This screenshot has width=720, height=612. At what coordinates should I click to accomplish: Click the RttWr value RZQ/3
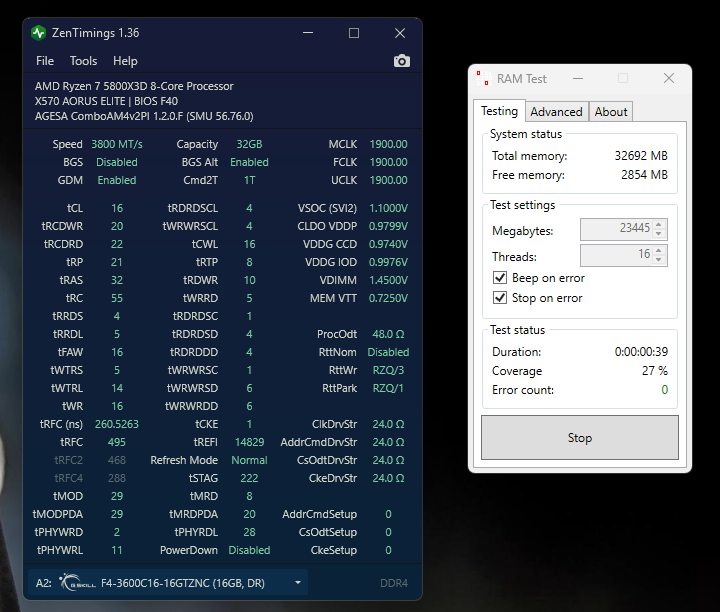coord(388,370)
